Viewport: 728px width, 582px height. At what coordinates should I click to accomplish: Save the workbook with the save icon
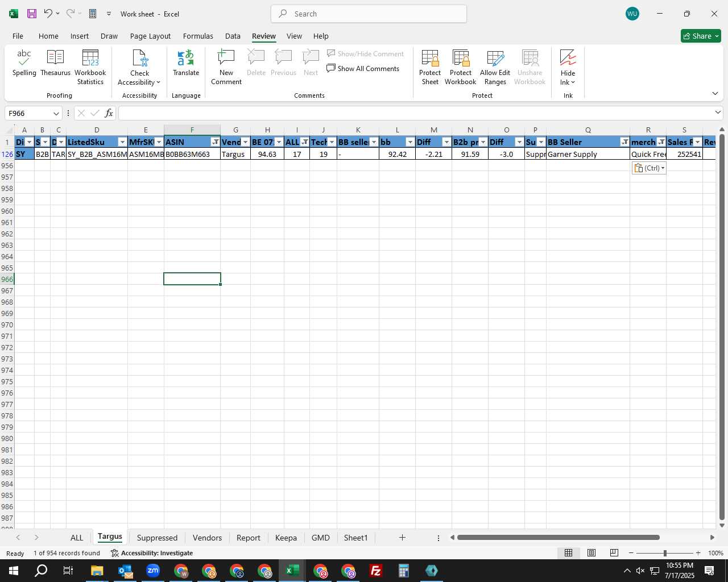click(x=31, y=14)
